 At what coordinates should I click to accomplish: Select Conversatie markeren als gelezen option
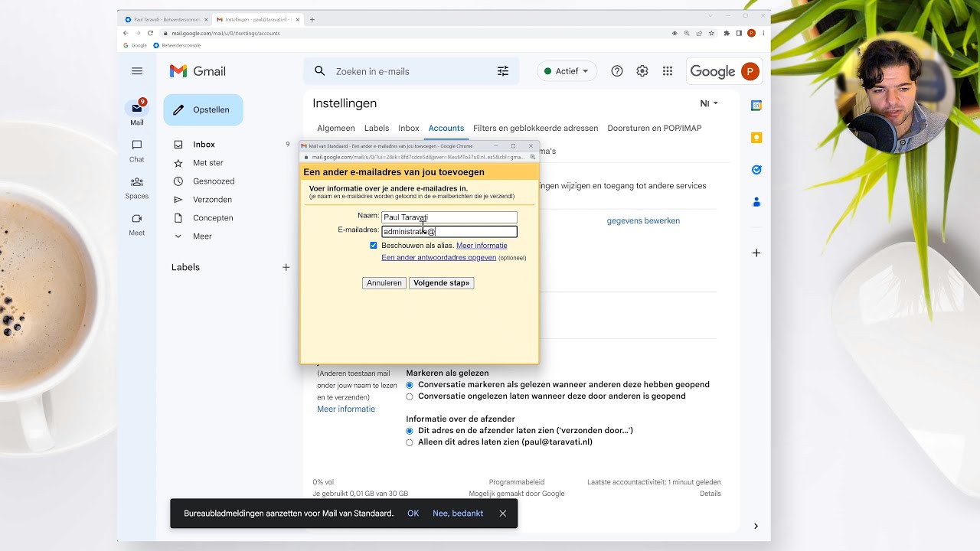tap(410, 385)
